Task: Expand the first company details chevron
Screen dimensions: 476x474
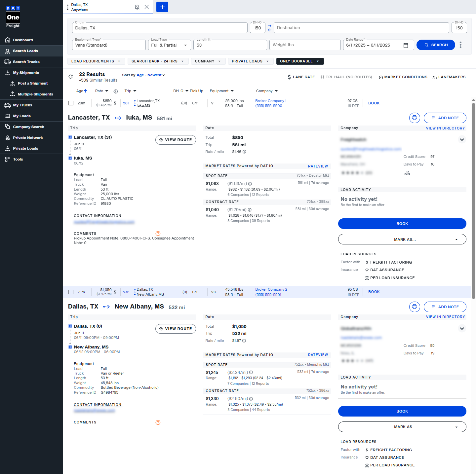Action: [x=462, y=140]
